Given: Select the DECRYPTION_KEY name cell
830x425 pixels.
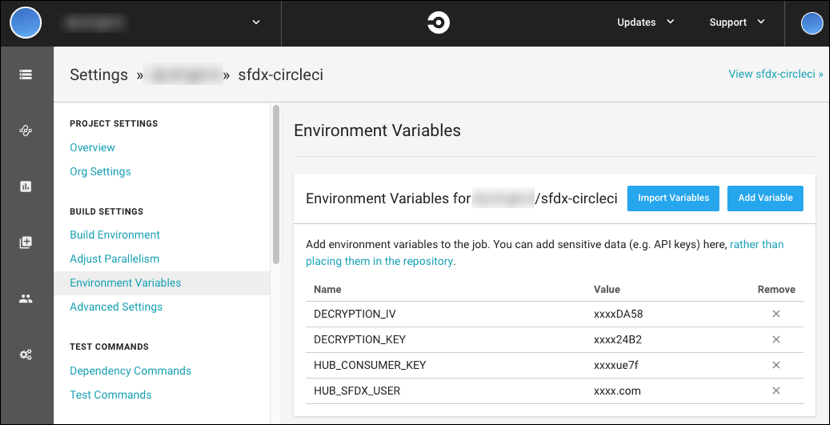Looking at the screenshot, I should (x=359, y=339).
